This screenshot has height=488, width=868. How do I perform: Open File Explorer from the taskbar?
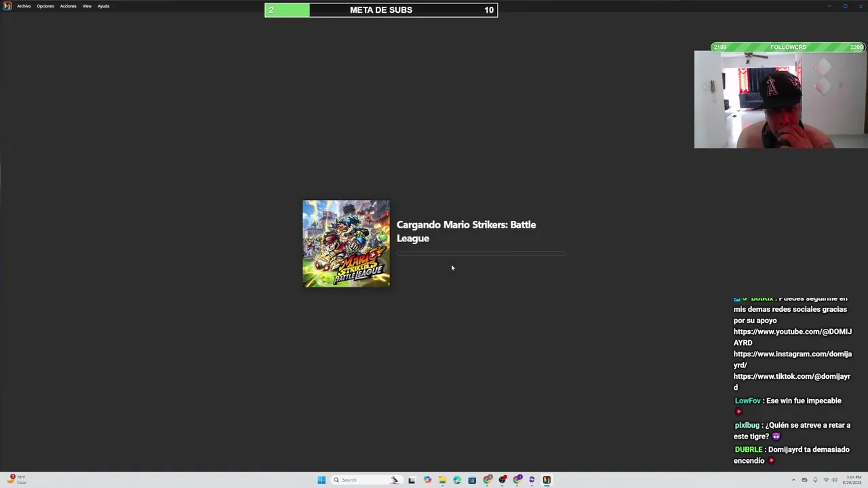(x=442, y=480)
